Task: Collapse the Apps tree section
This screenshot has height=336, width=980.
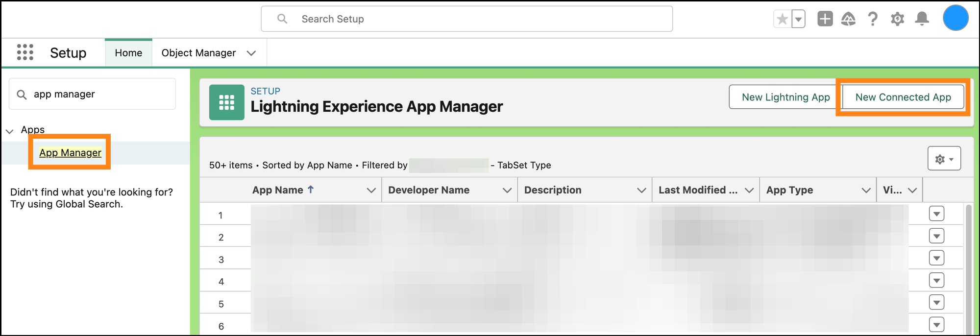Action: click(x=9, y=131)
